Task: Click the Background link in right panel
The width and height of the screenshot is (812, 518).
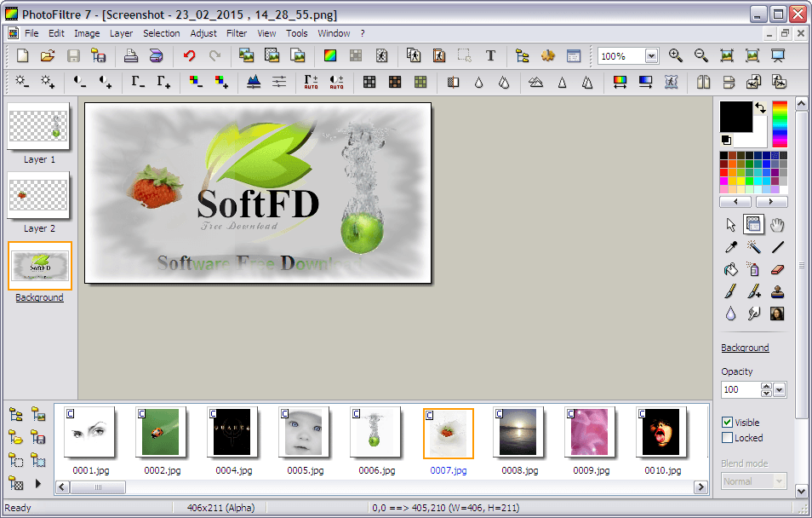Action: (x=745, y=348)
